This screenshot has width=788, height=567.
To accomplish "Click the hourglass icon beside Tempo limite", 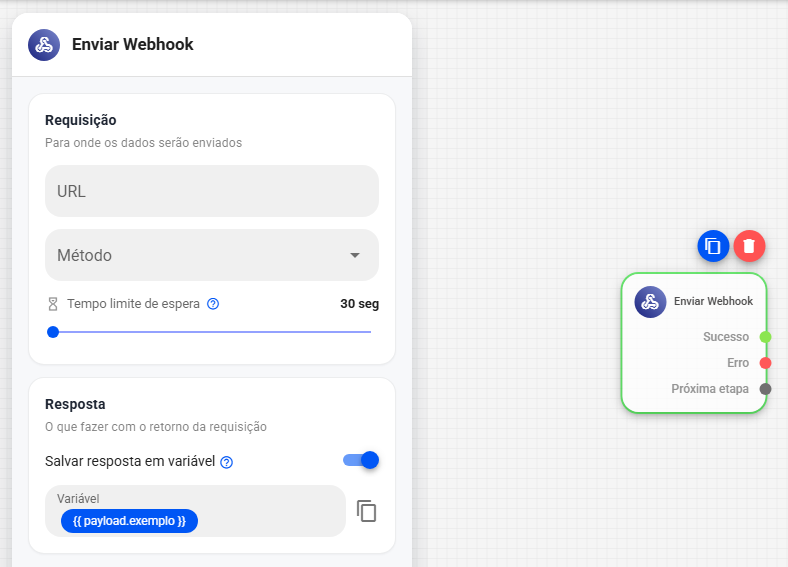I will pyautogui.click(x=53, y=304).
